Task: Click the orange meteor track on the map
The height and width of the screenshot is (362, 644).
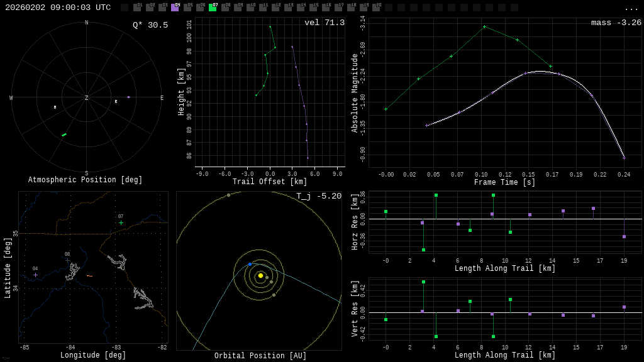Action: (x=89, y=276)
